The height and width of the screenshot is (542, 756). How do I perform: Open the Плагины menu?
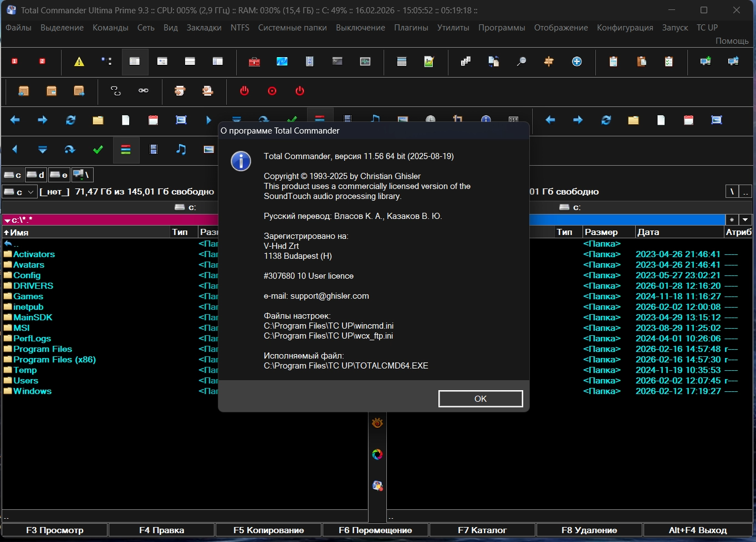[x=411, y=28]
